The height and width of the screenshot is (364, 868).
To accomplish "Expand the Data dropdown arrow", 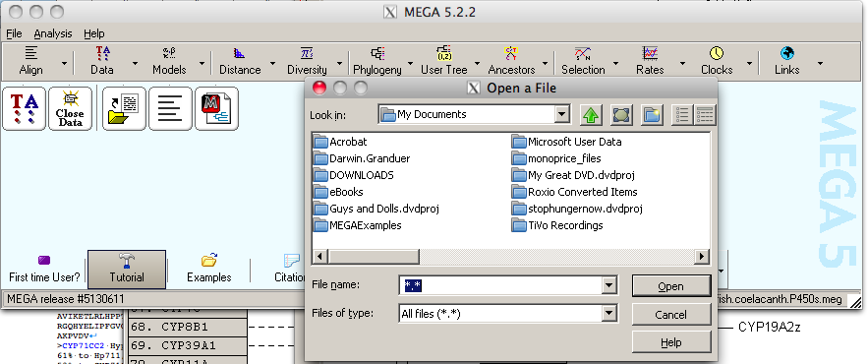I will coord(135,63).
